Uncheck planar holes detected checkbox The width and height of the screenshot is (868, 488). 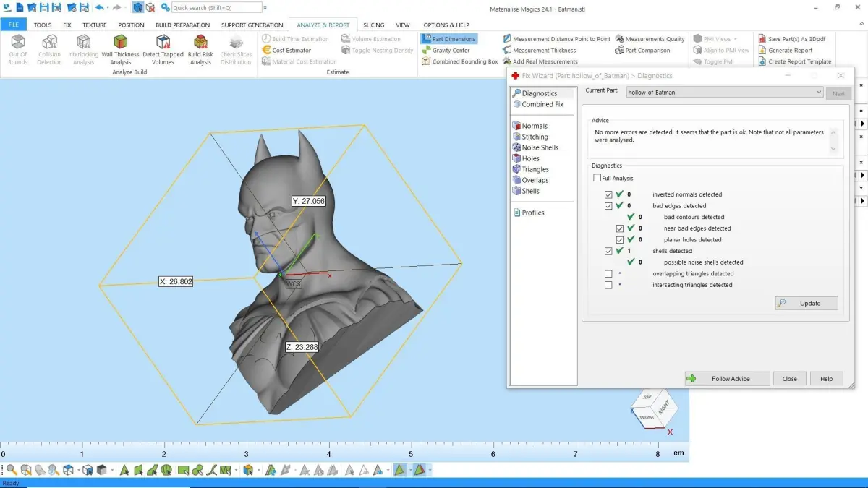(x=620, y=239)
